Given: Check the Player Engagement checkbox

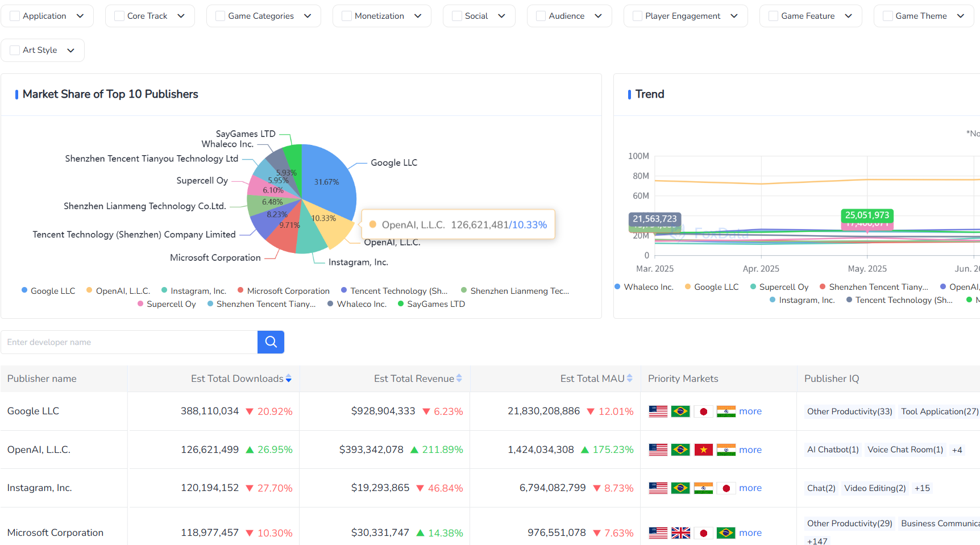Looking at the screenshot, I should tap(638, 16).
